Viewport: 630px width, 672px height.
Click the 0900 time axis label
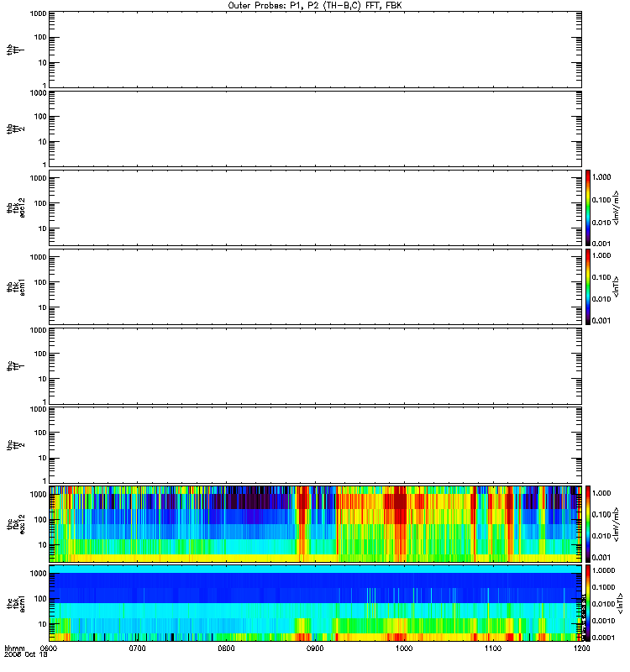tap(315, 648)
